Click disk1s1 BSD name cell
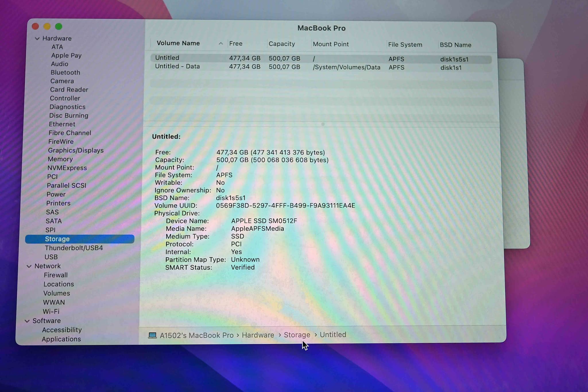Screen dimensions: 588x392 (x=451, y=68)
